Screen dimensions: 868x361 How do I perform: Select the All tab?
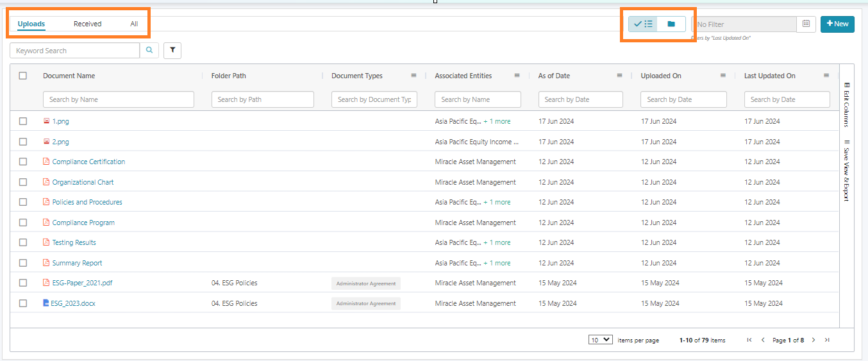click(x=134, y=24)
